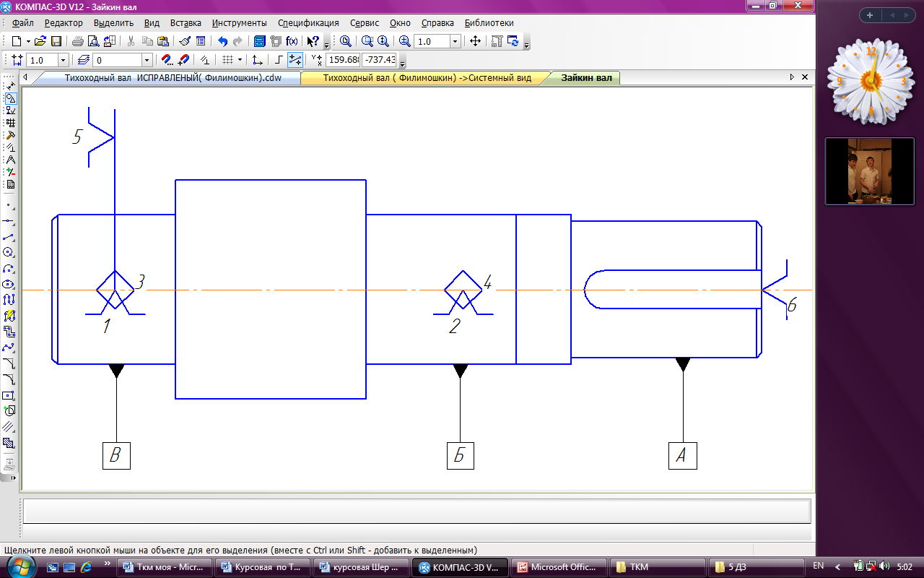924x578 pixels.
Task: Click the Y coordinate field -737.43
Action: coord(380,60)
